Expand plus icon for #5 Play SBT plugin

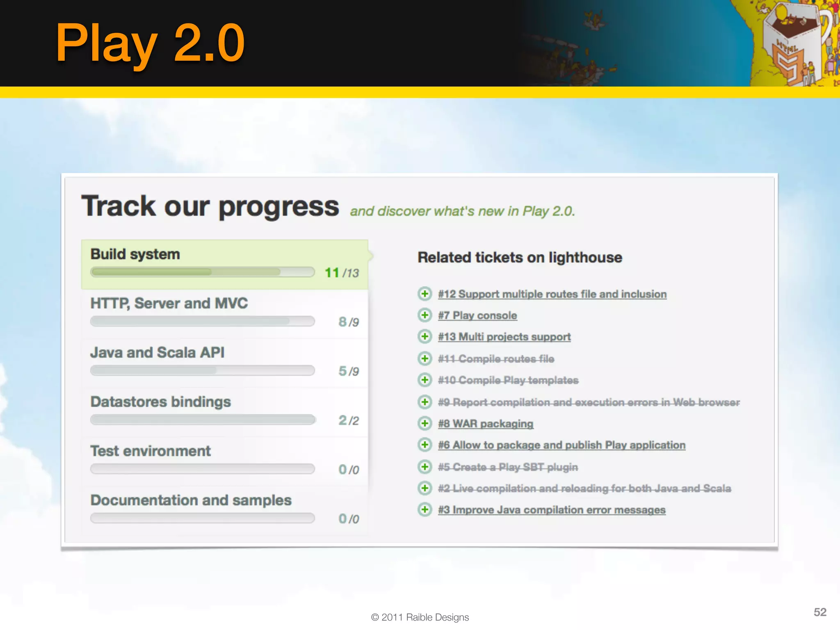tap(425, 467)
